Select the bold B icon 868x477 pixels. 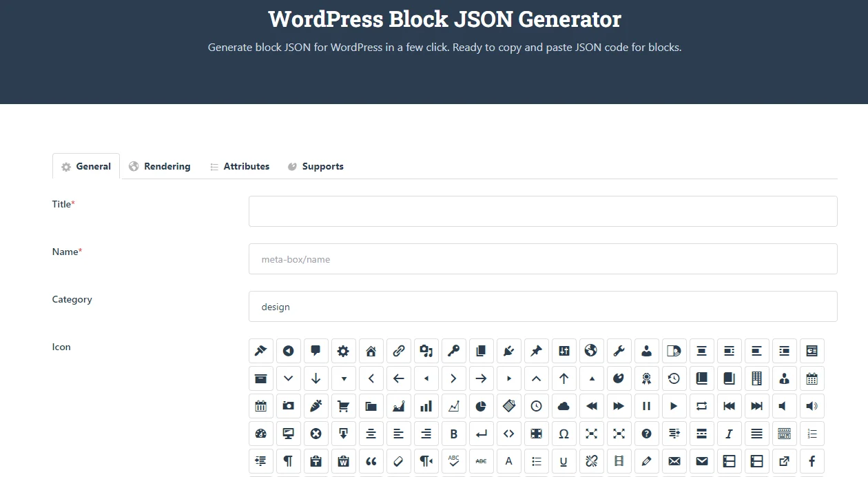click(454, 434)
